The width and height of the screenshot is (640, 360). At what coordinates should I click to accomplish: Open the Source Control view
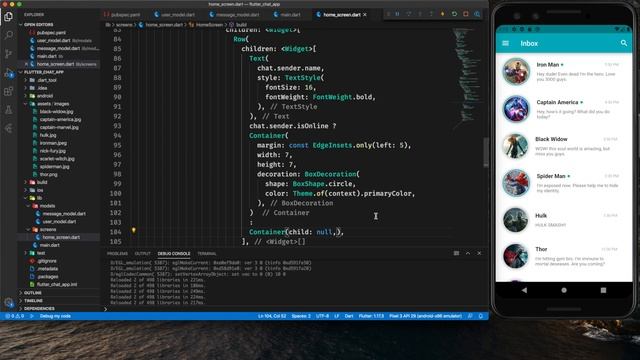point(9,54)
